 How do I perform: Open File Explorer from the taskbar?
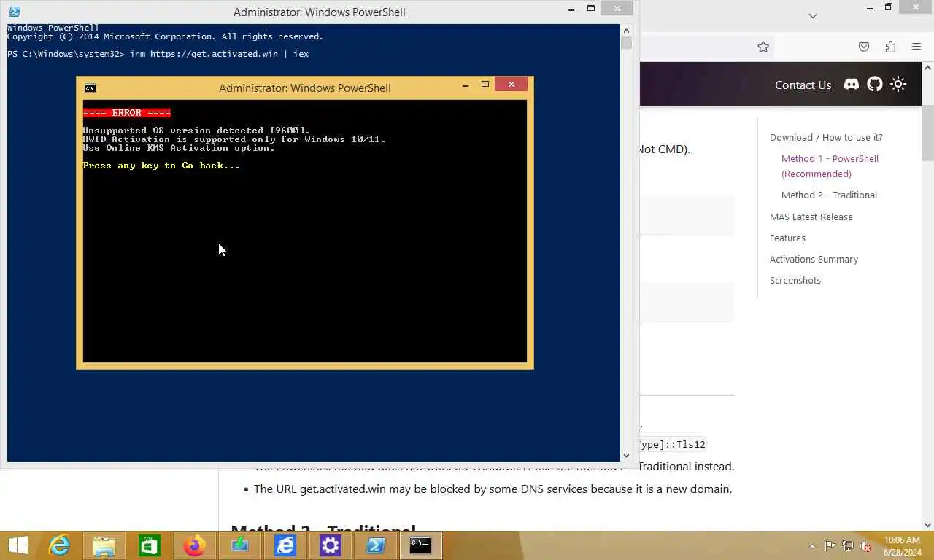[104, 545]
